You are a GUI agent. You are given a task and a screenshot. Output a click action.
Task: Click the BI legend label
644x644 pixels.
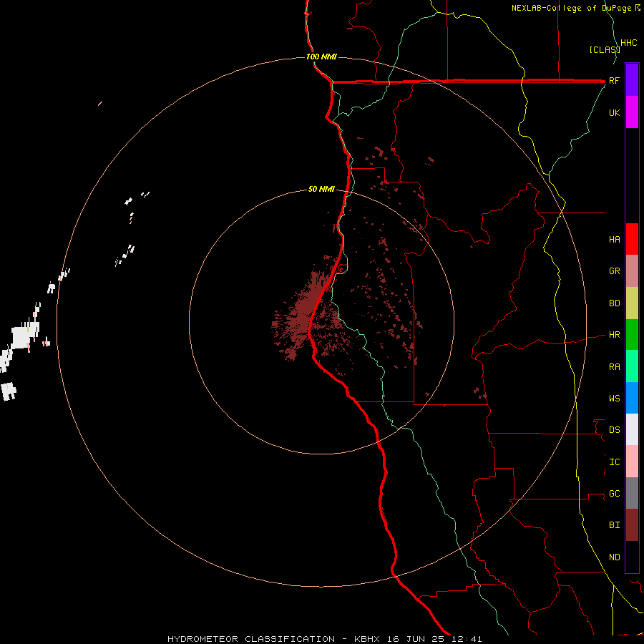[614, 525]
